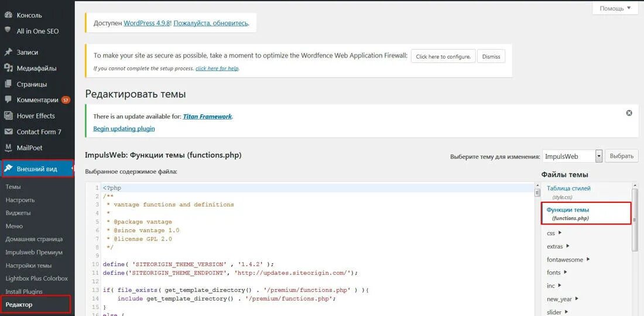Screen dimensions: 644x316
Task: Expand the Помощь help panel
Action: (x=615, y=8)
